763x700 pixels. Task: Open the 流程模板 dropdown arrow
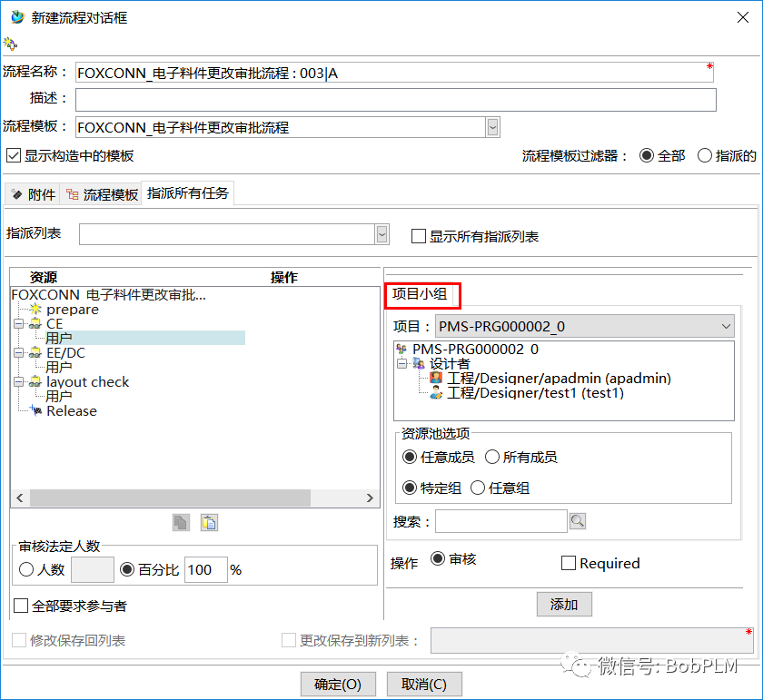(492, 127)
